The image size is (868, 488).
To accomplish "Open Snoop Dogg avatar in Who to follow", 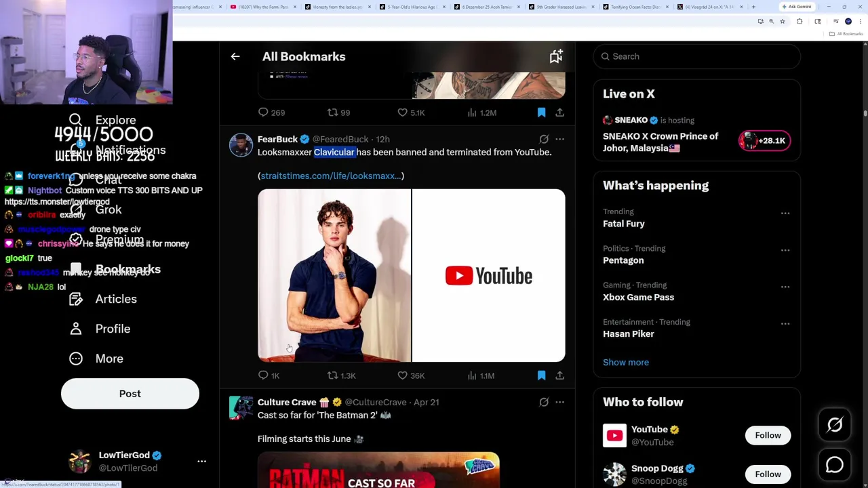I will point(614,474).
